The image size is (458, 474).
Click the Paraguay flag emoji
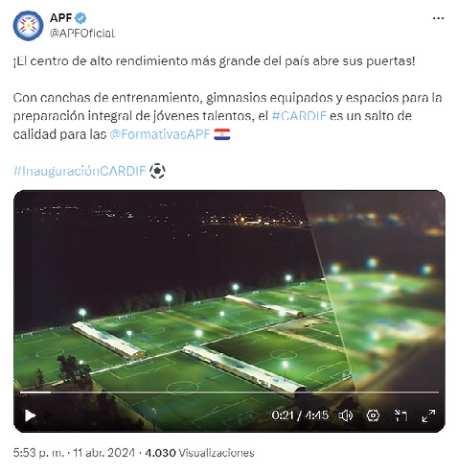[x=222, y=134]
